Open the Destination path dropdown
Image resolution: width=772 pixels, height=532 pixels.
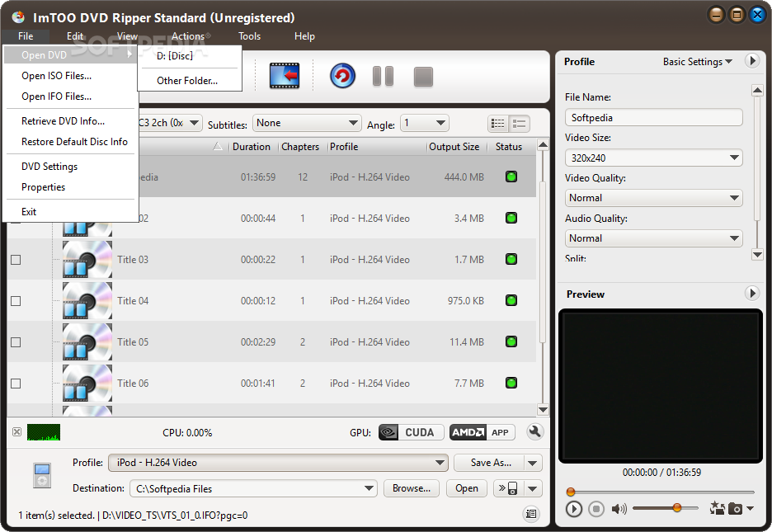click(253, 488)
